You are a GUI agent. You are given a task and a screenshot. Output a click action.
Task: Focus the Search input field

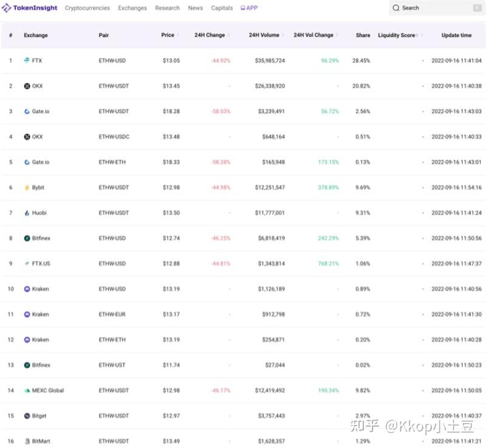(436, 8)
